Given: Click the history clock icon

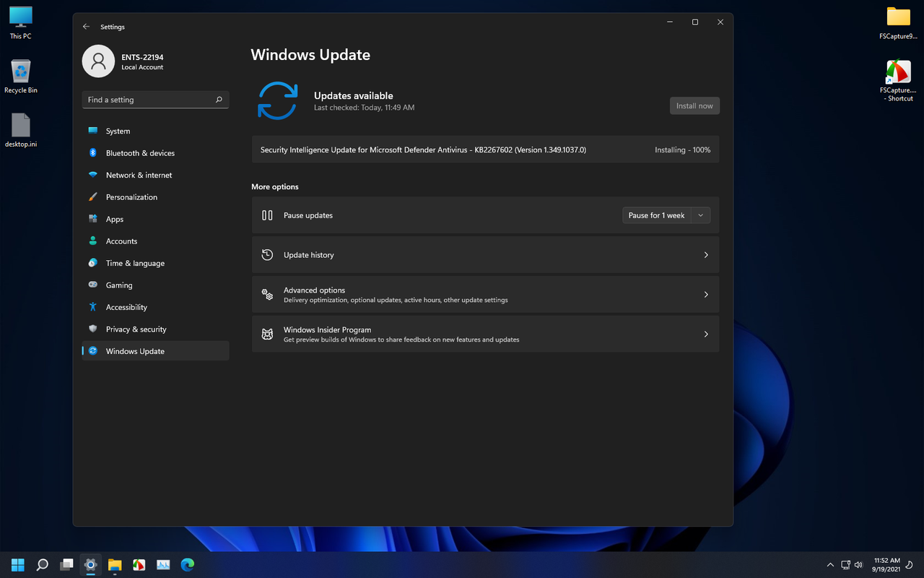Looking at the screenshot, I should coord(267,254).
